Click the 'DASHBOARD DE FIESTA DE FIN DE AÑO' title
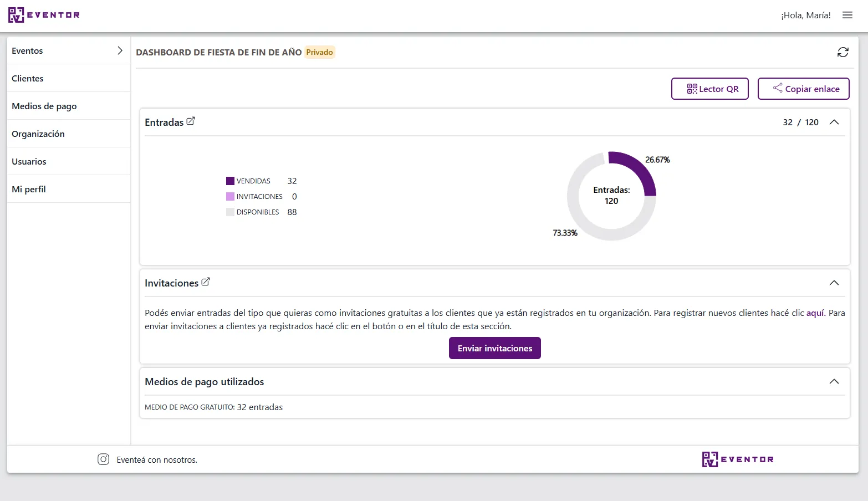 (219, 52)
